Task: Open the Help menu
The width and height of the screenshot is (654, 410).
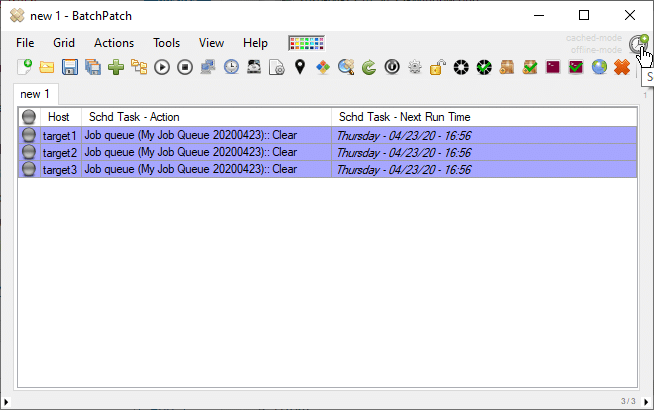Action: (255, 43)
